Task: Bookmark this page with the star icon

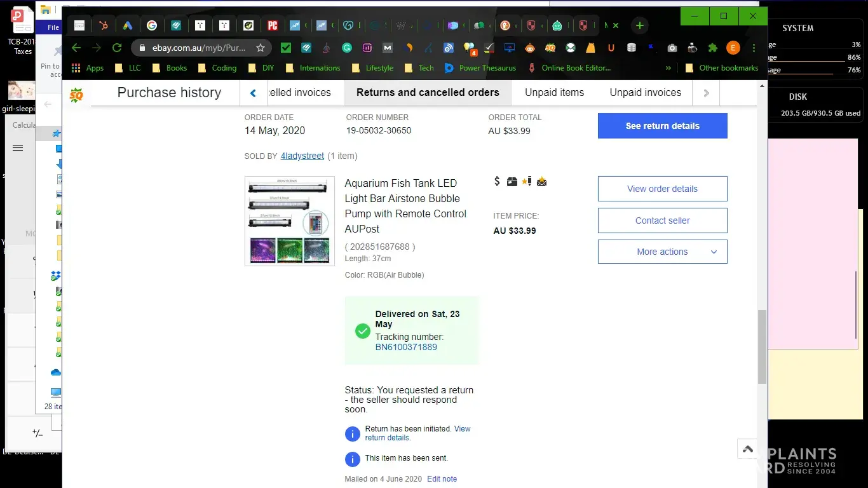Action: pos(261,48)
